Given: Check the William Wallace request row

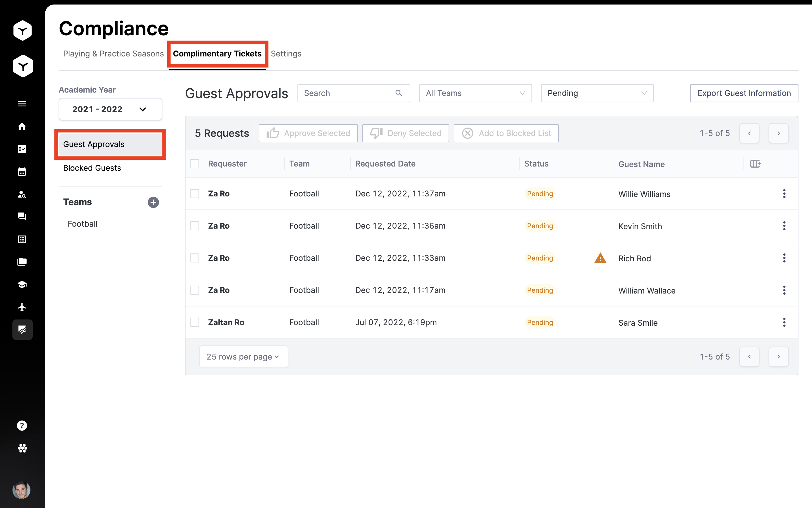Looking at the screenshot, I should pyautogui.click(x=195, y=290).
